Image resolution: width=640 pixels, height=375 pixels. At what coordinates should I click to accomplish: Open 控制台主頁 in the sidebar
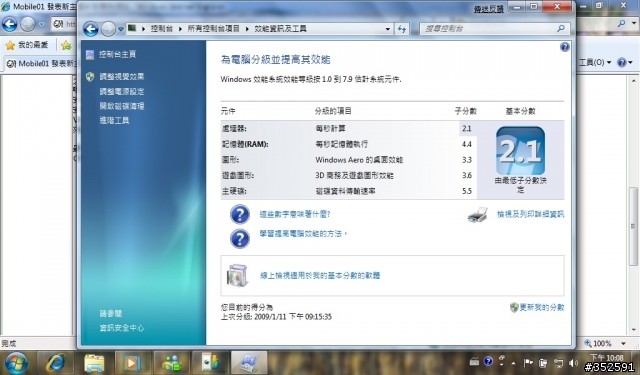pyautogui.click(x=118, y=54)
